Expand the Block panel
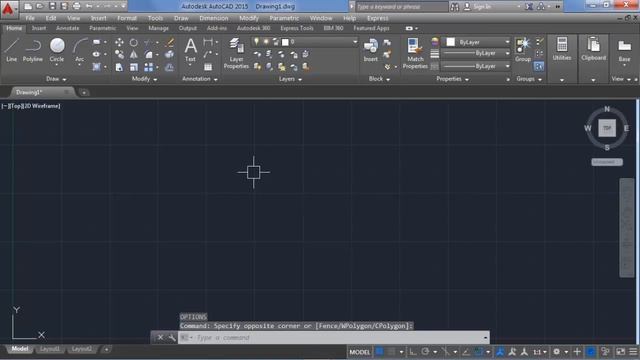Image resolution: width=640 pixels, height=360 pixels. coord(380,79)
